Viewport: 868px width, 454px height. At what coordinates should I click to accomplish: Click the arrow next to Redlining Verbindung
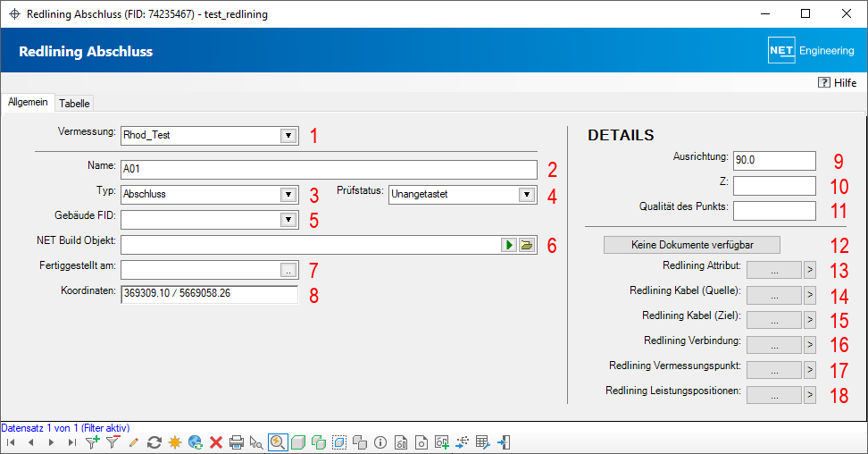point(810,345)
